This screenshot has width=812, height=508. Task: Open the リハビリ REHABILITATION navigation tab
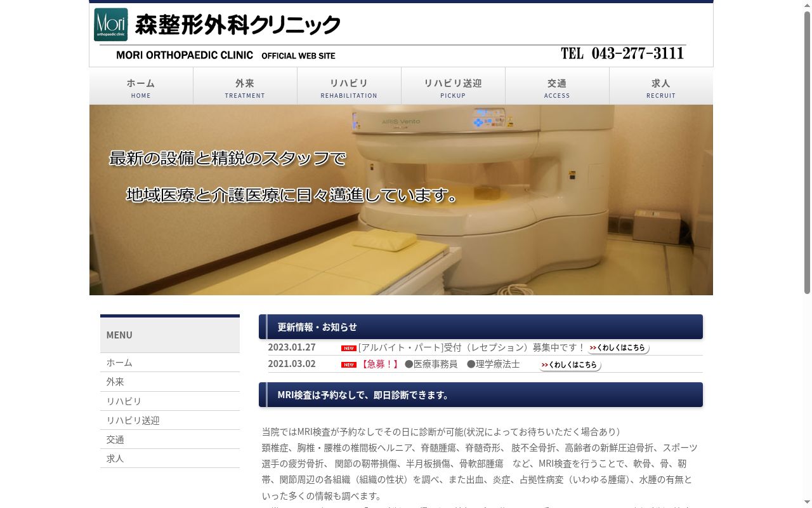349,86
